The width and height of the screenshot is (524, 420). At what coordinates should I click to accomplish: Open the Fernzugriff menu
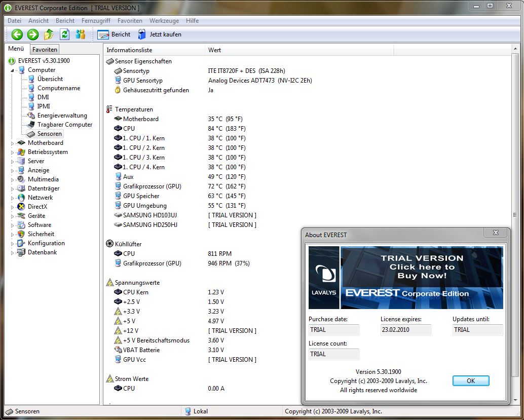pos(96,21)
